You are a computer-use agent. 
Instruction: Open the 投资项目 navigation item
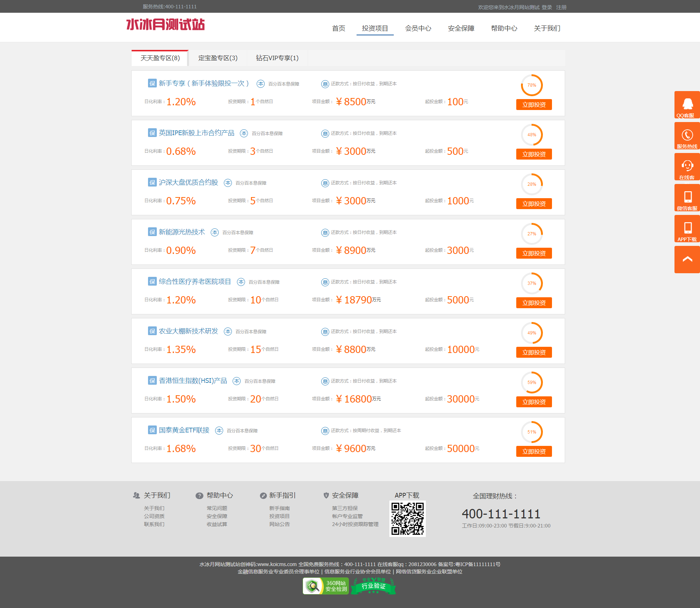(375, 28)
